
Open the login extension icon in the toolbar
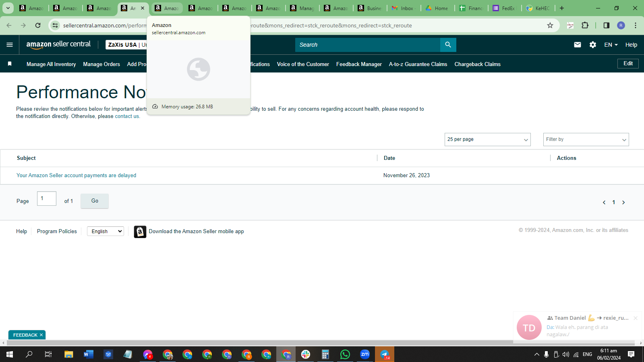[570, 25]
